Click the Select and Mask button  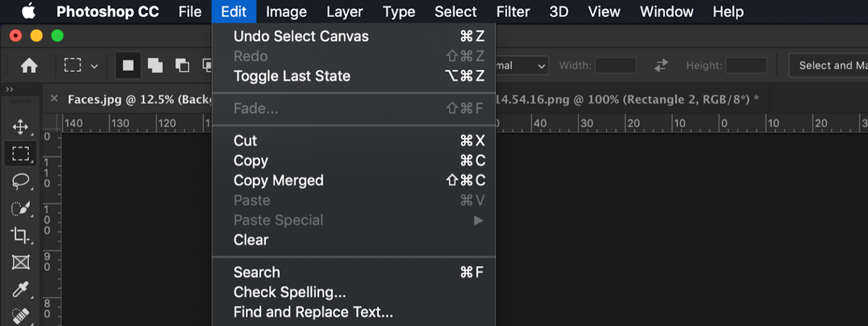(x=829, y=66)
